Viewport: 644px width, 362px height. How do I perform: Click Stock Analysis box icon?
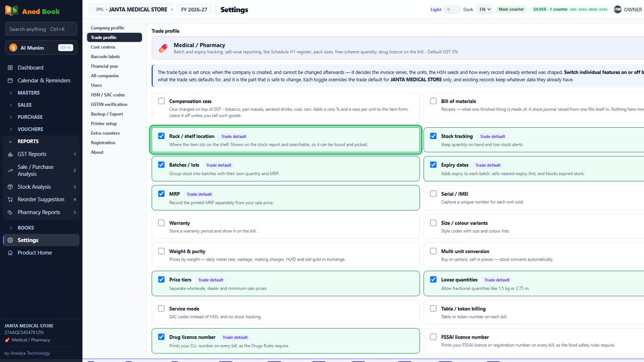(11, 187)
